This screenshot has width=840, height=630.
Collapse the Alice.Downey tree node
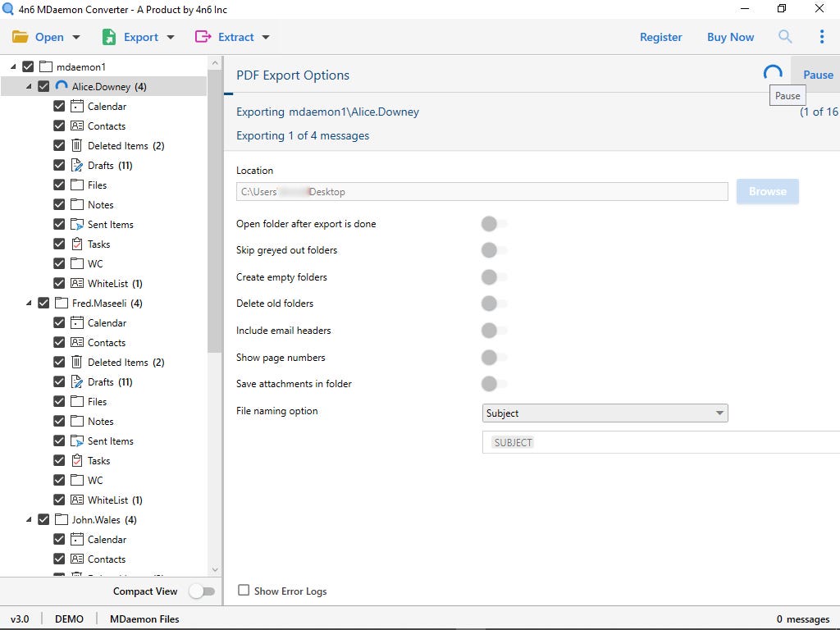(30, 85)
